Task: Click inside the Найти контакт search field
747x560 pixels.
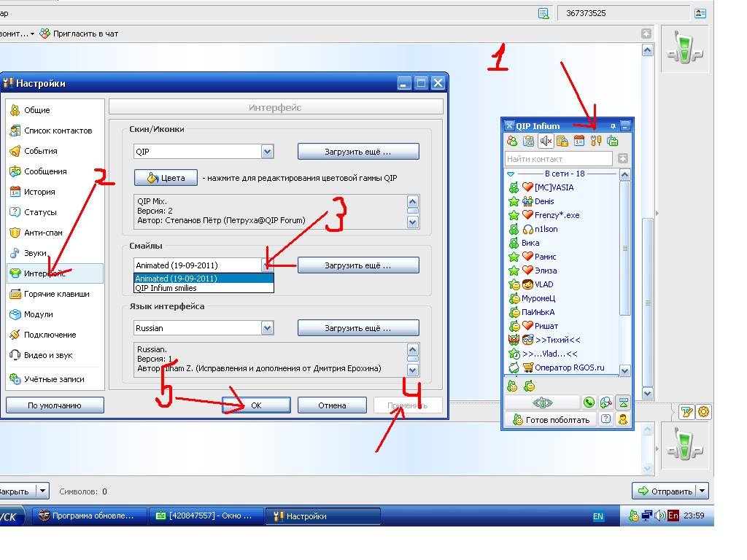Action: click(x=558, y=158)
